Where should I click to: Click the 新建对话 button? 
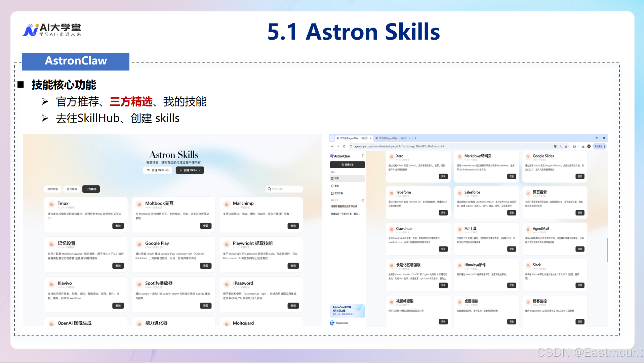click(347, 165)
